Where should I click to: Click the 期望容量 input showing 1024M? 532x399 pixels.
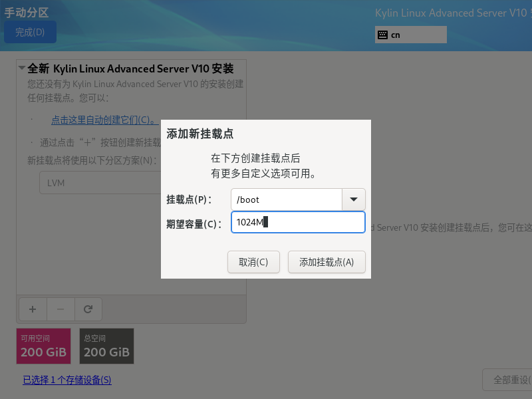click(x=298, y=222)
